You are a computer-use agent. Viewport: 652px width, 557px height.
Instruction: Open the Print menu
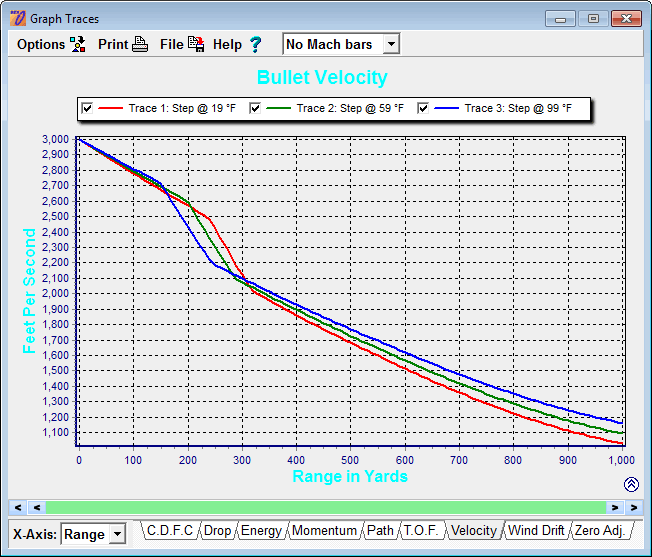113,44
